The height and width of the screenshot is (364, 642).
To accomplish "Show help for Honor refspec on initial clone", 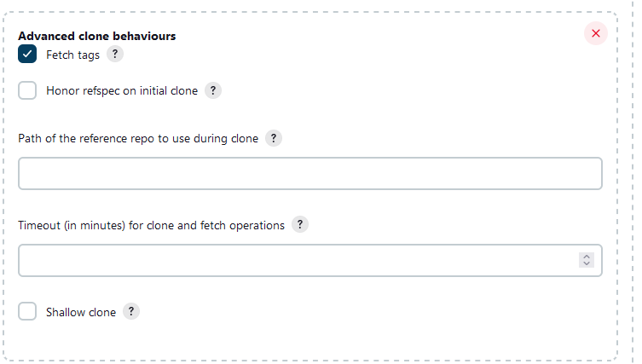I will click(213, 90).
